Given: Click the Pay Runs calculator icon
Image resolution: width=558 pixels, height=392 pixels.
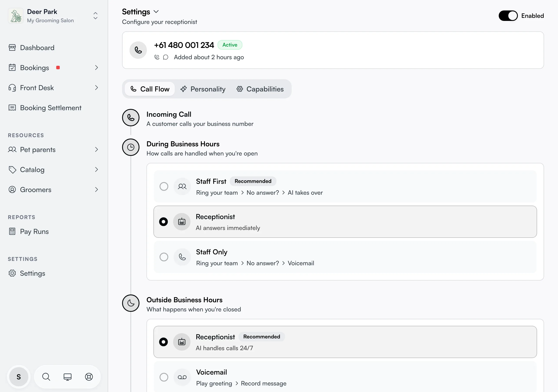Looking at the screenshot, I should coord(12,231).
